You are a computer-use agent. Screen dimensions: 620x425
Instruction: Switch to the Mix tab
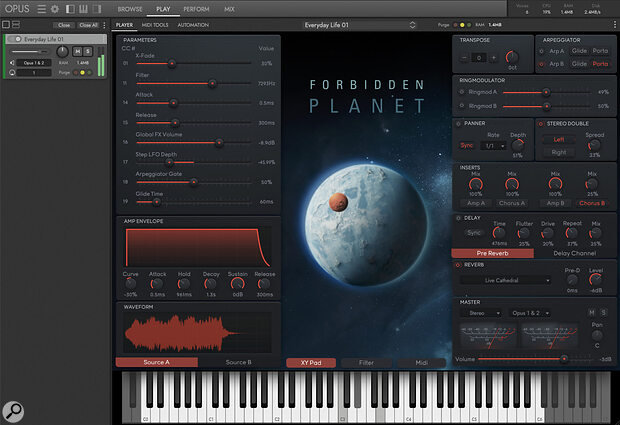pos(229,9)
